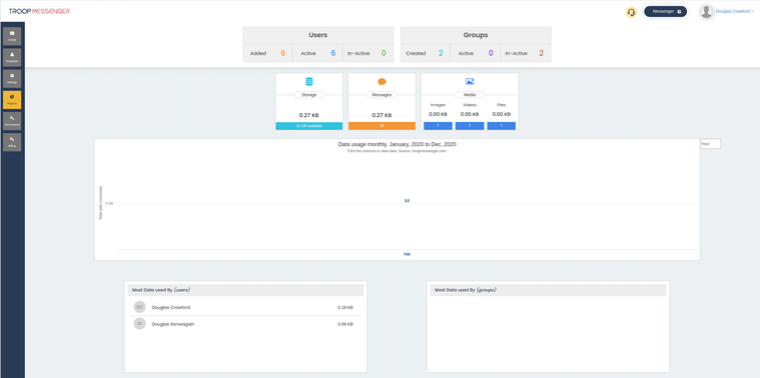Image resolution: width=760 pixels, height=378 pixels.
Task: Click the yellow headset support icon
Action: point(631,12)
